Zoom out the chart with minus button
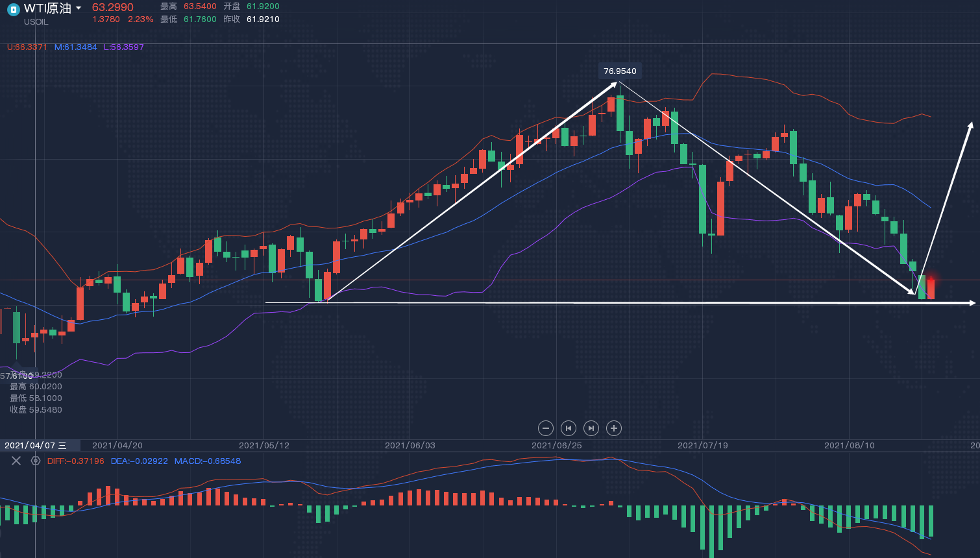This screenshot has width=980, height=558. point(546,428)
